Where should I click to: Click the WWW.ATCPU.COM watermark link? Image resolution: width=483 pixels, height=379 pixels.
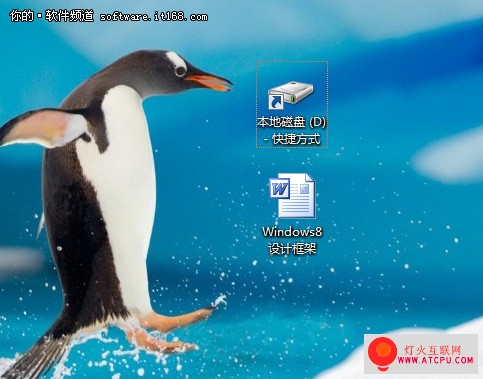point(435,360)
